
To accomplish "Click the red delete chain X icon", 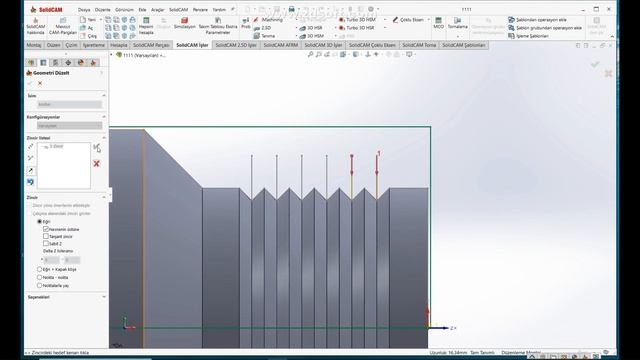I will (96, 164).
